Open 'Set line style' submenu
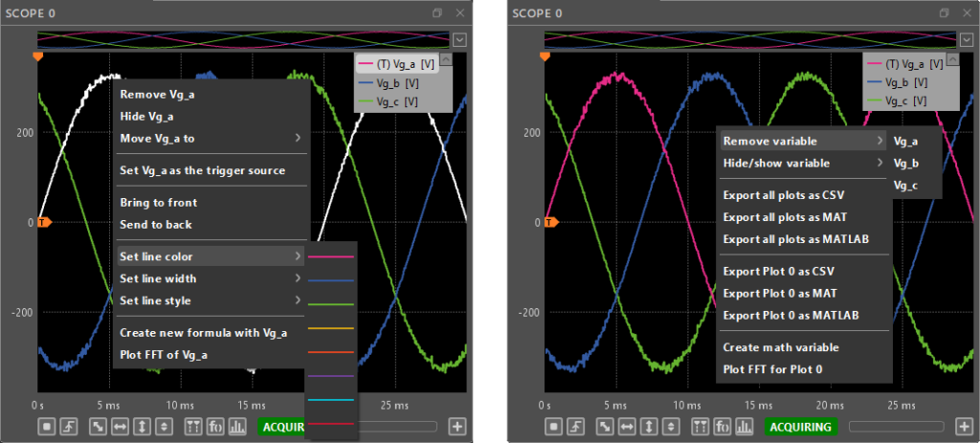The height and width of the screenshot is (443, 980). [212, 300]
